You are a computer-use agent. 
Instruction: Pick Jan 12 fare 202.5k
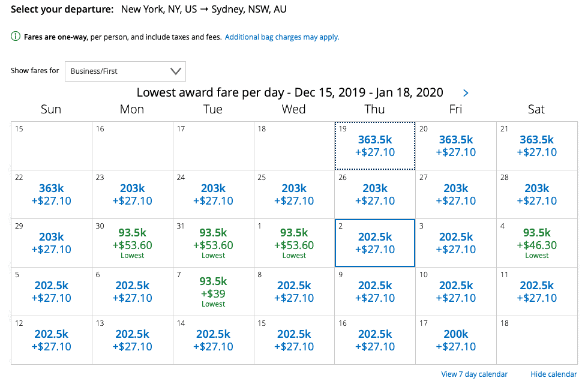pos(52,340)
